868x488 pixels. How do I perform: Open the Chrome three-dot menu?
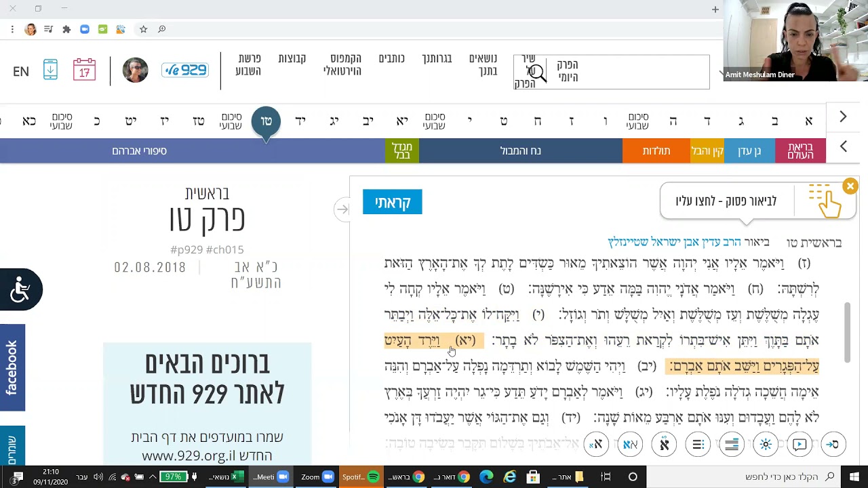12,29
